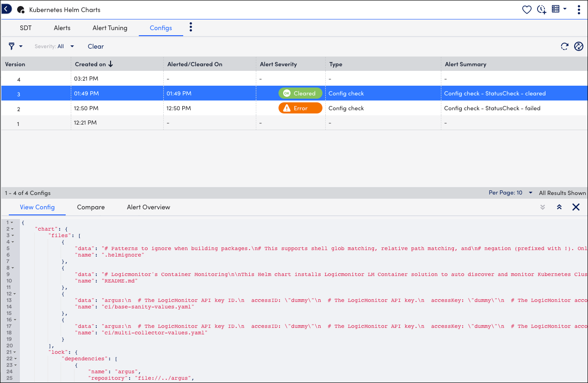
Task: Select config version 4 row
Action: click(294, 79)
